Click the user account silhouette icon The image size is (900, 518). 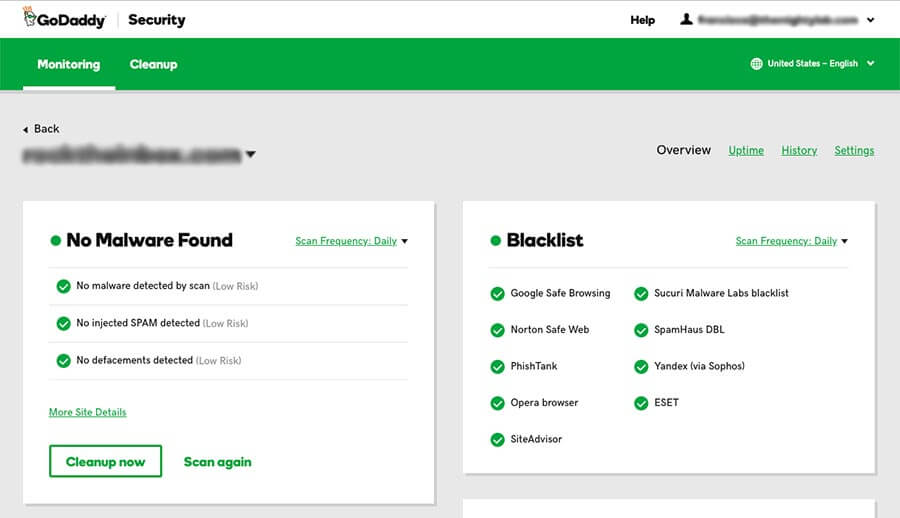click(x=686, y=20)
